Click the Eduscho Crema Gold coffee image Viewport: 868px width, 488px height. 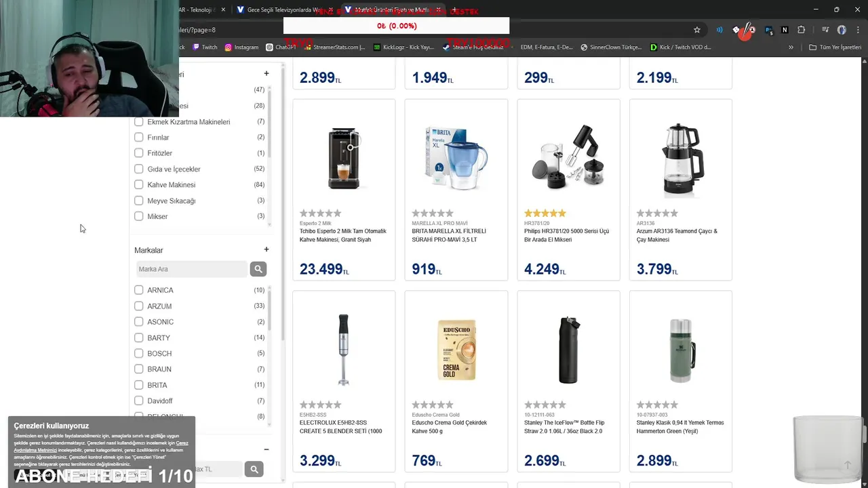tap(456, 350)
